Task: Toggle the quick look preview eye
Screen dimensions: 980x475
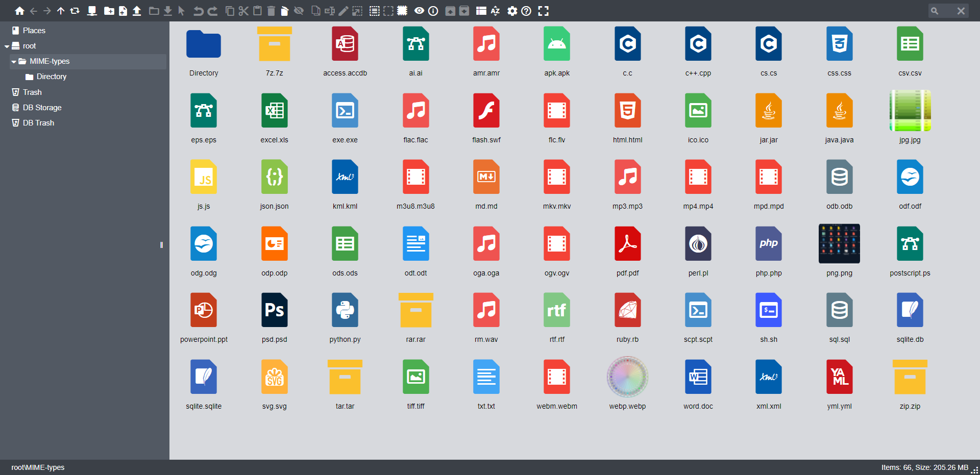Action: [419, 11]
